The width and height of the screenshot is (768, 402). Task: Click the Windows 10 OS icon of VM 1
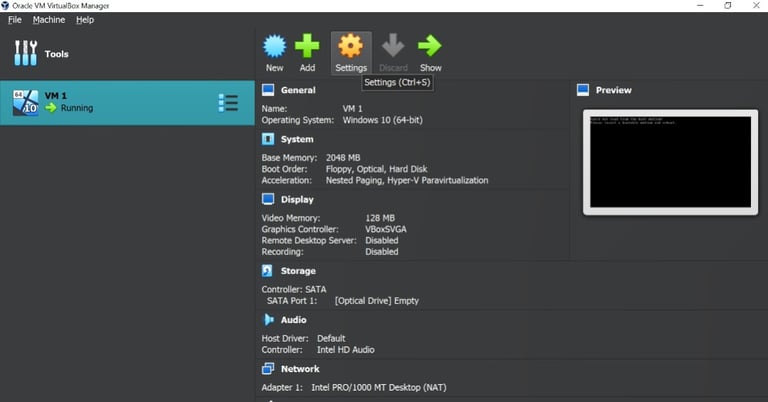click(25, 102)
